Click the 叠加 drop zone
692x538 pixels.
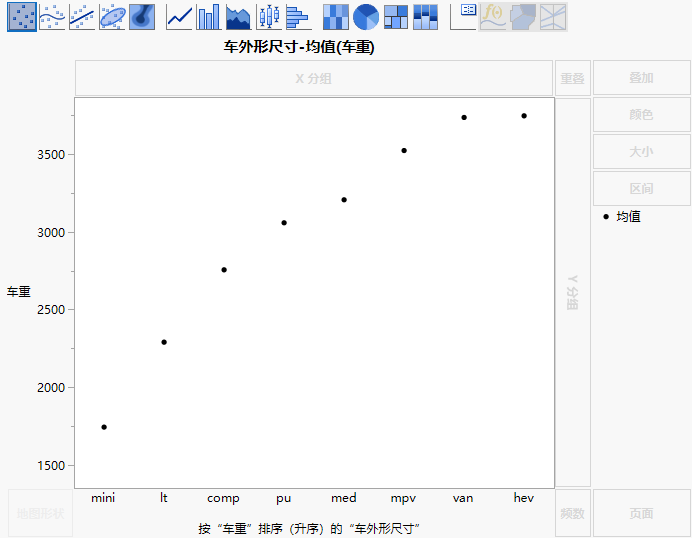click(x=641, y=78)
